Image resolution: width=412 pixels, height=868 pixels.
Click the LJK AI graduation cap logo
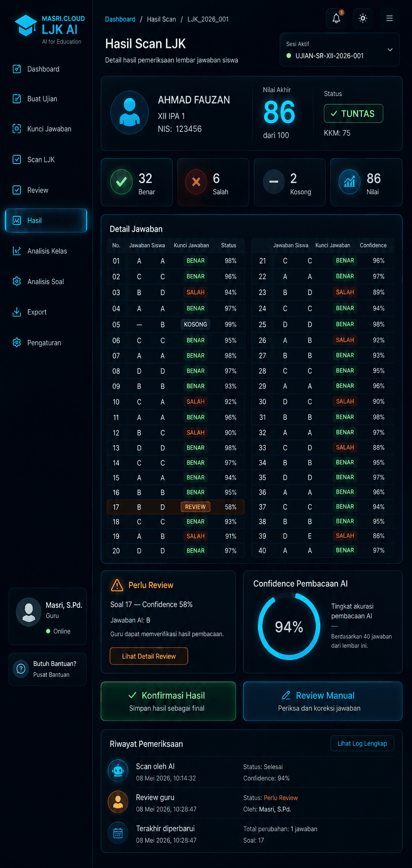coord(26,25)
